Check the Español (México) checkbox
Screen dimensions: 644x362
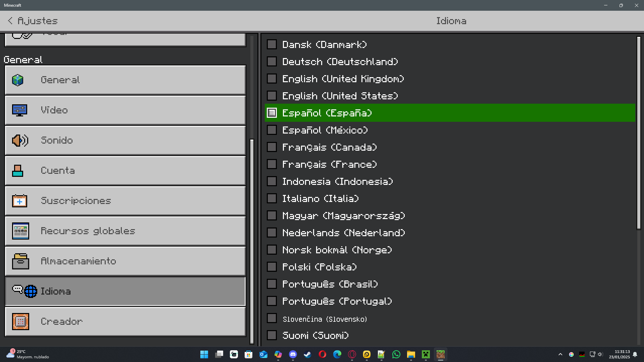pos(272,130)
